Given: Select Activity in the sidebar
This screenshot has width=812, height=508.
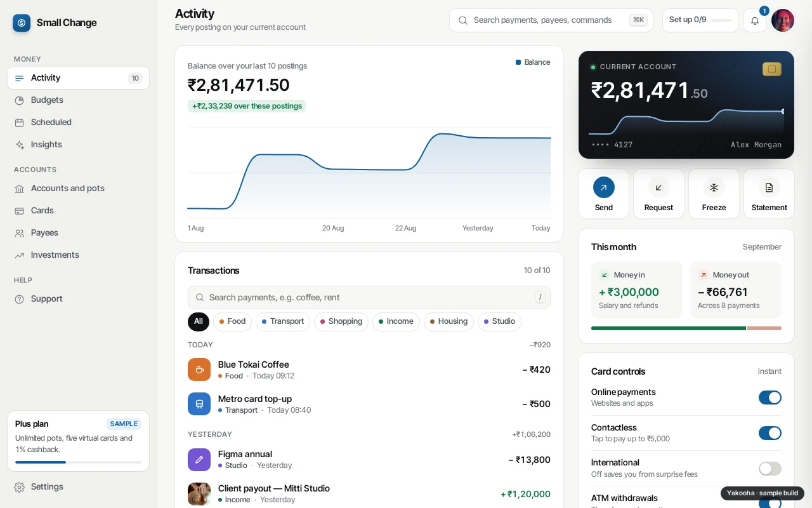Looking at the screenshot, I should [78, 78].
